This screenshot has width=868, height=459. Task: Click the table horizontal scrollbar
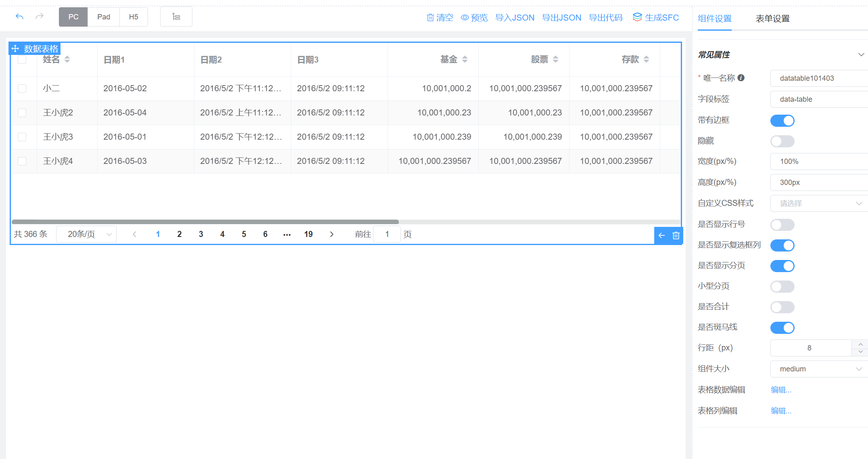coord(205,222)
